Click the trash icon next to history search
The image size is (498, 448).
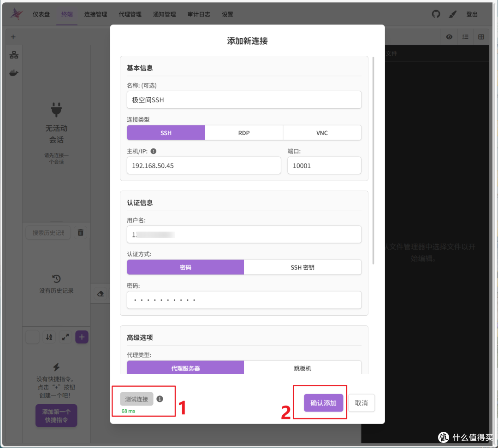click(x=80, y=232)
